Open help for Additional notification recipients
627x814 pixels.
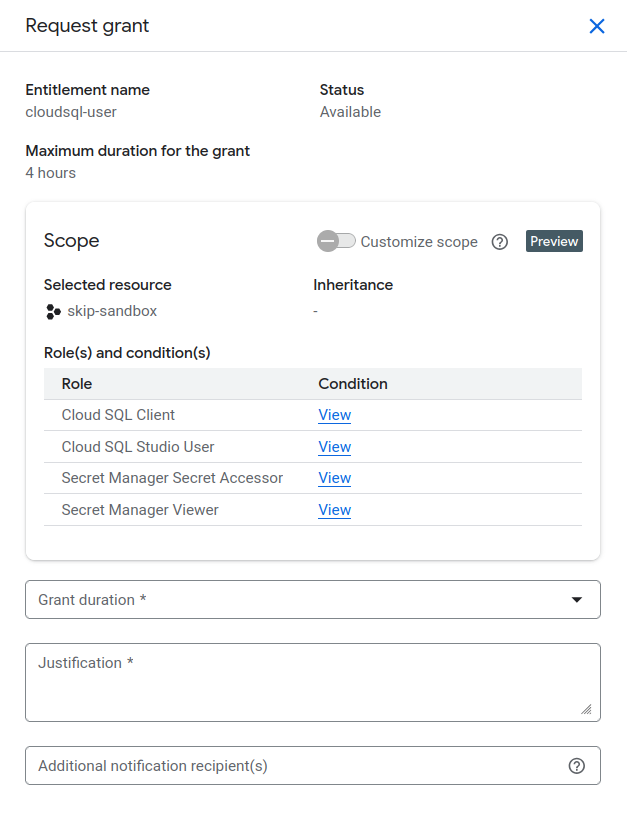tap(576, 766)
